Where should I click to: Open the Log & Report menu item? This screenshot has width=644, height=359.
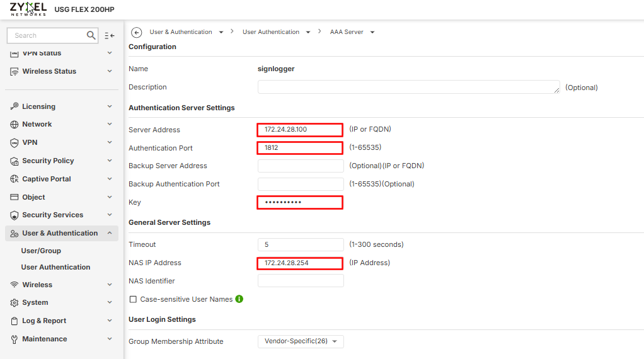(62, 321)
